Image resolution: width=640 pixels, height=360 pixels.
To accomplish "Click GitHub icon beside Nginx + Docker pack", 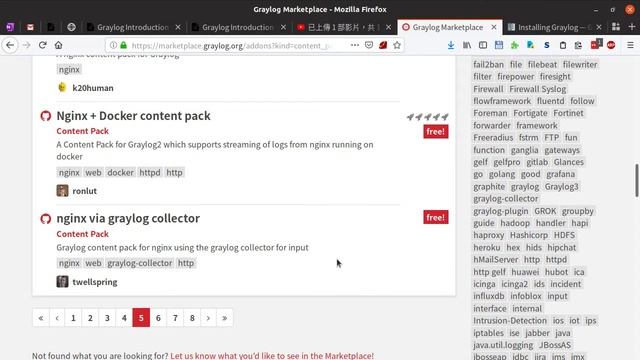I will 46,116.
